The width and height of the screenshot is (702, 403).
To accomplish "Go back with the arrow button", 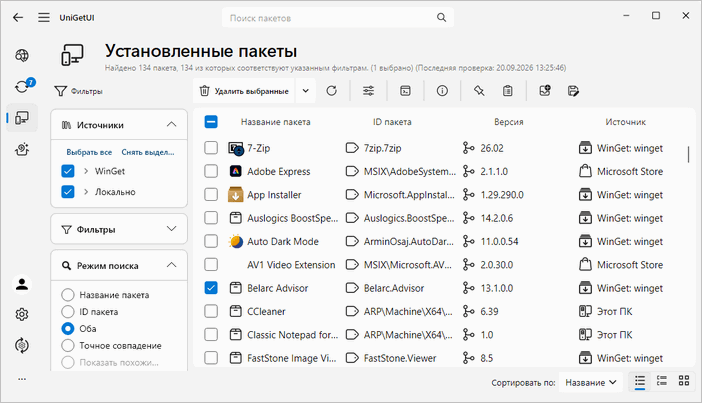I will tap(18, 17).
